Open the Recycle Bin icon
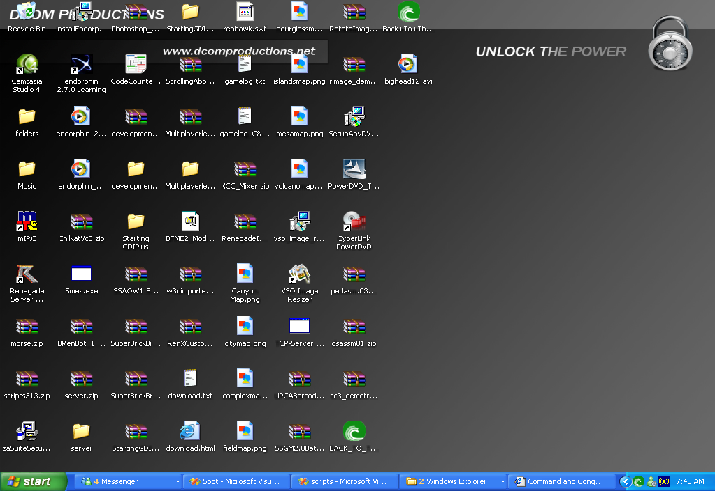 tap(27, 14)
